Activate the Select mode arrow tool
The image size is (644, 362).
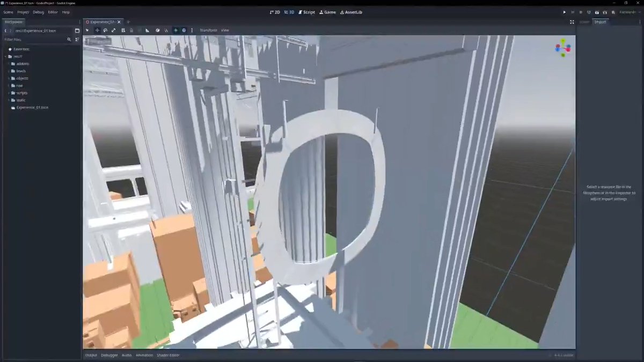coord(87,30)
